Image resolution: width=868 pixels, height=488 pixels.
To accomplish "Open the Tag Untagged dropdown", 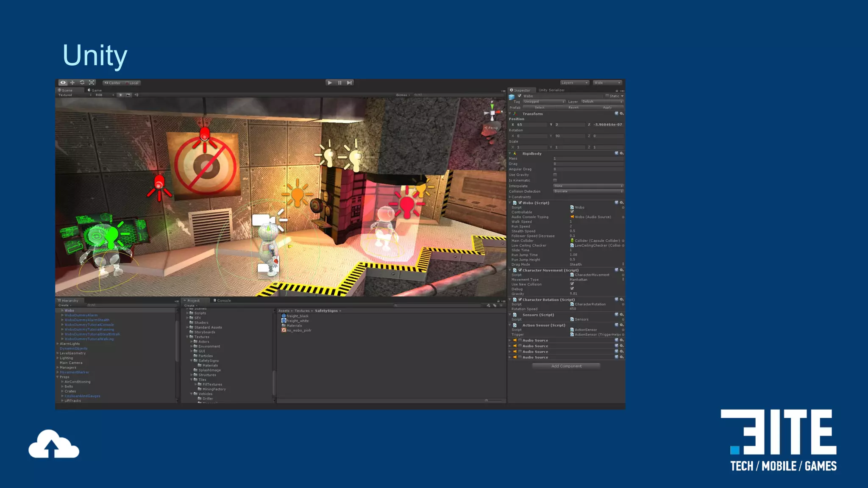I will click(544, 102).
